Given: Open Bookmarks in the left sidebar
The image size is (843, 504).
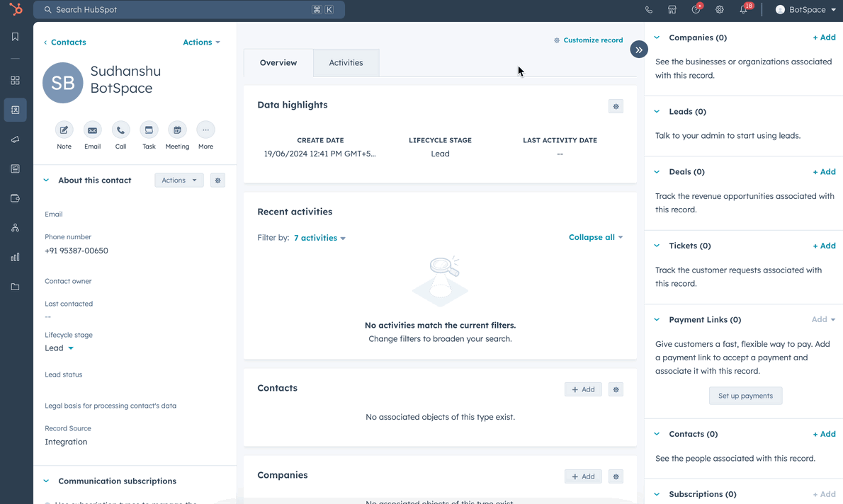Looking at the screenshot, I should coord(15,37).
